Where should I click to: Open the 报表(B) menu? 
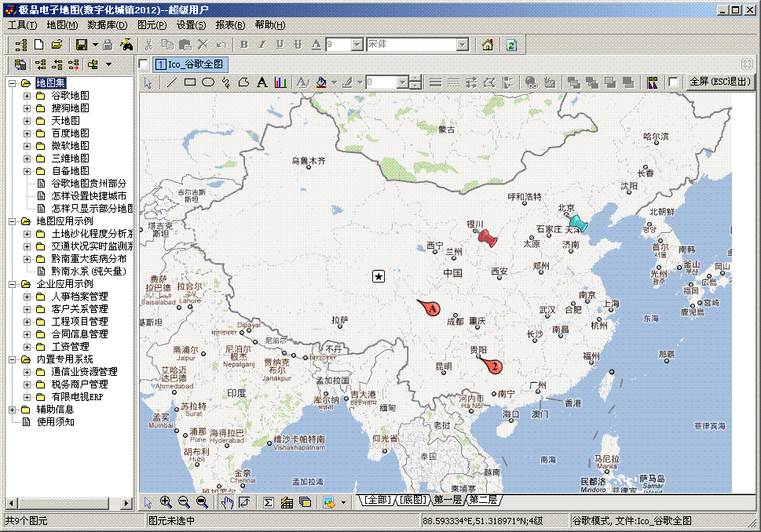point(231,25)
